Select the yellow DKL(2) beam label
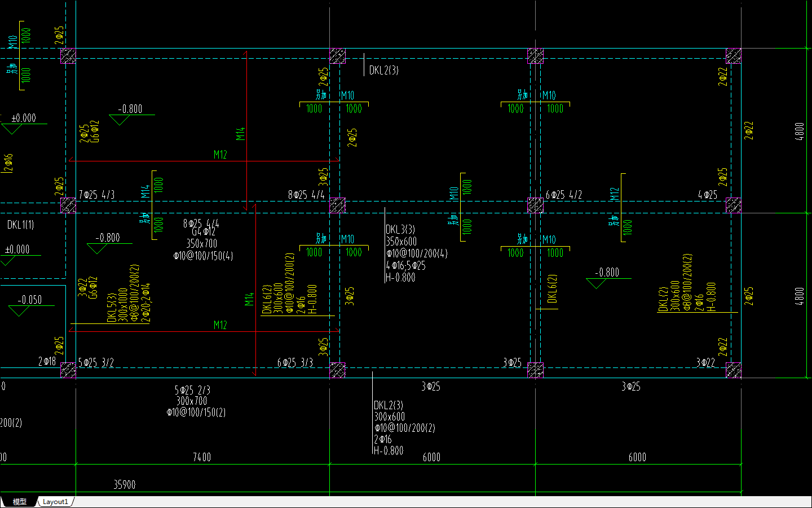 tap(663, 299)
